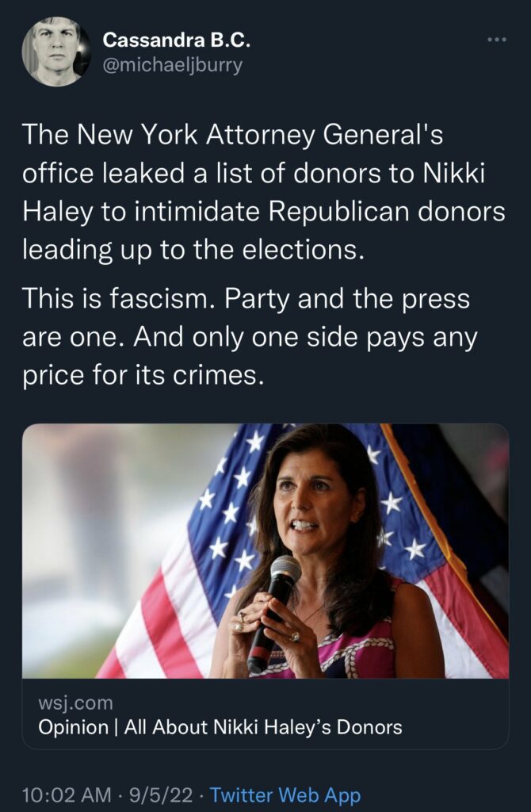Click the wsj.com domain label

[75, 703]
